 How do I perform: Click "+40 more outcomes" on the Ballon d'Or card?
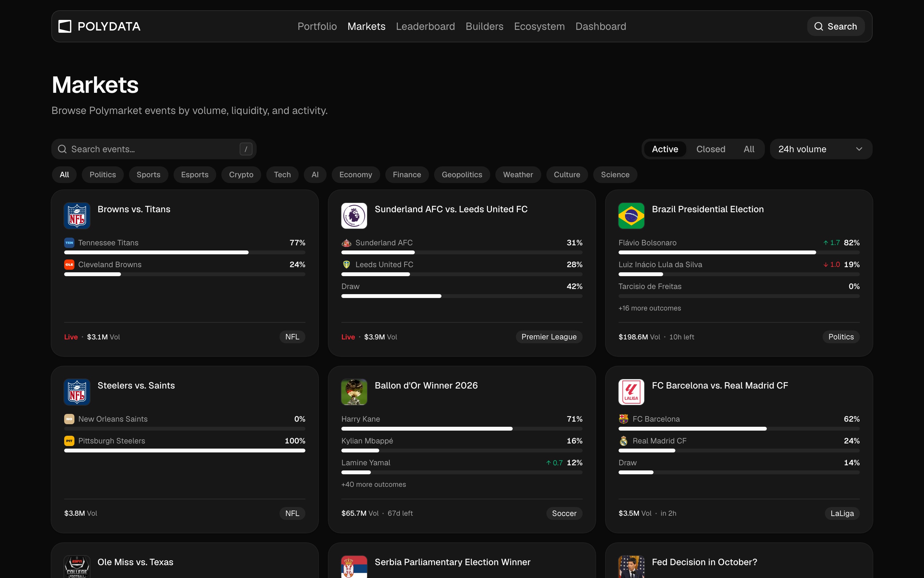[373, 484]
